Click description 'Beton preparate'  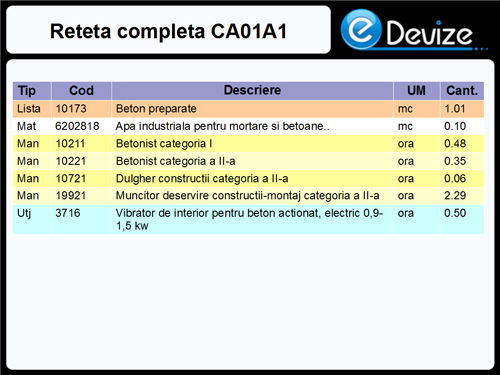[156, 109]
